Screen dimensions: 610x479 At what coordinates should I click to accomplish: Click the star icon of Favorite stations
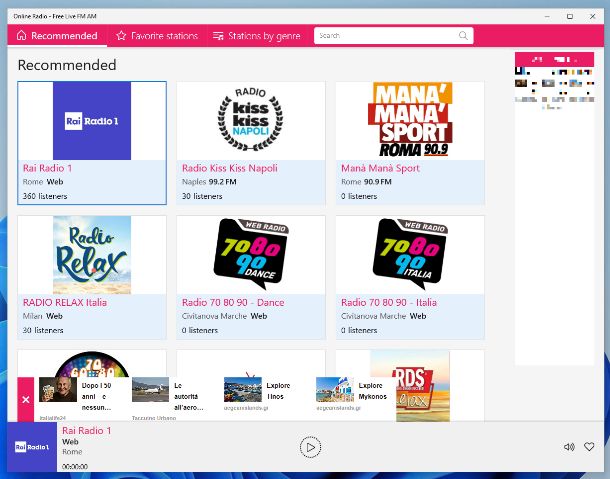coord(121,36)
